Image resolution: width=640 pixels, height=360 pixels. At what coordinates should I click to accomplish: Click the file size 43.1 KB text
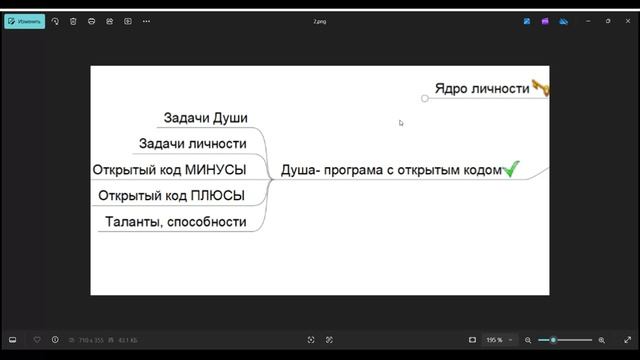pos(128,340)
